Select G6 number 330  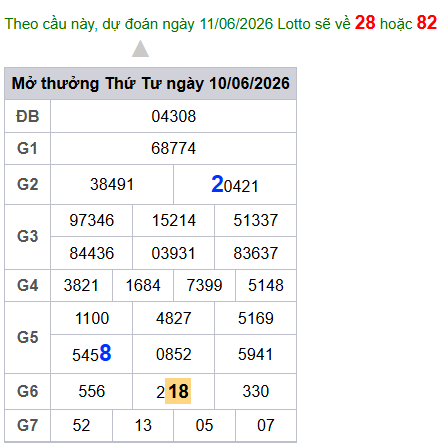point(256,391)
